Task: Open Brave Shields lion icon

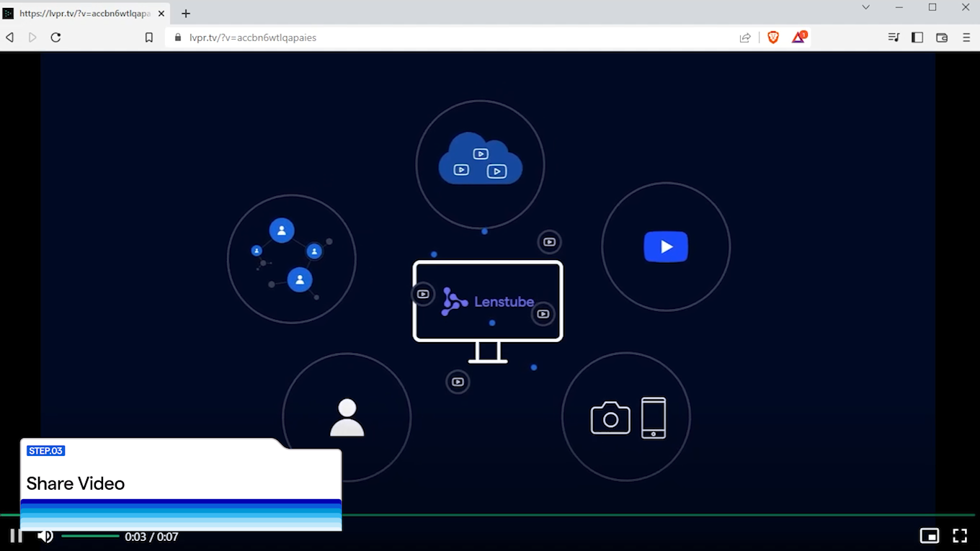Action: [773, 37]
